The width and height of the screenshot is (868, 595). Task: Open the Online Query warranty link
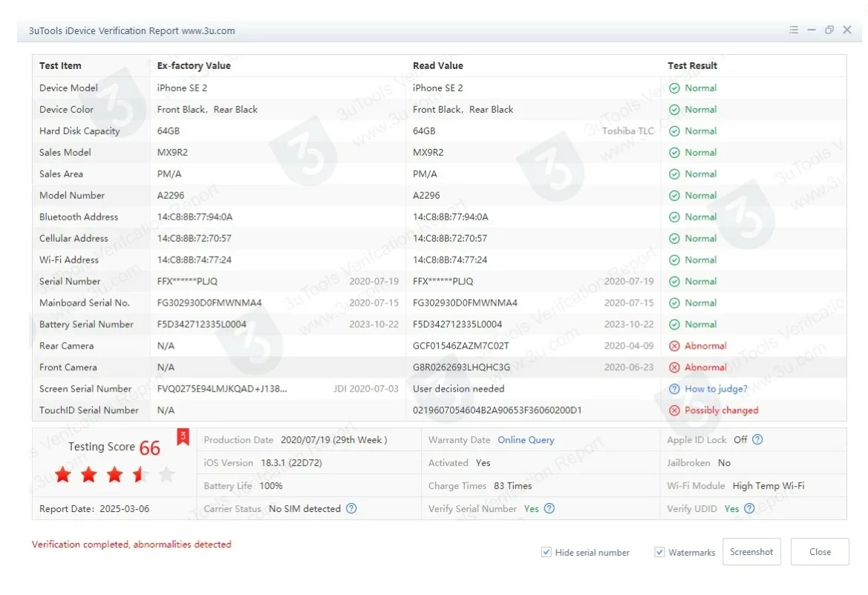(526, 440)
